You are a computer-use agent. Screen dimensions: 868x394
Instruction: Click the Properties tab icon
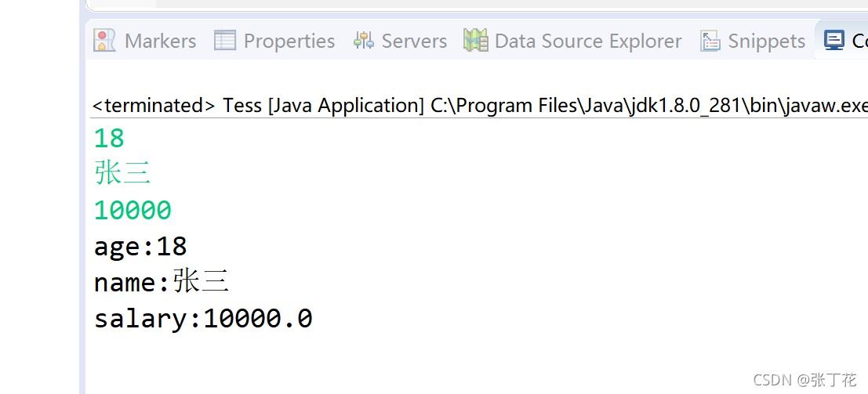pos(225,41)
